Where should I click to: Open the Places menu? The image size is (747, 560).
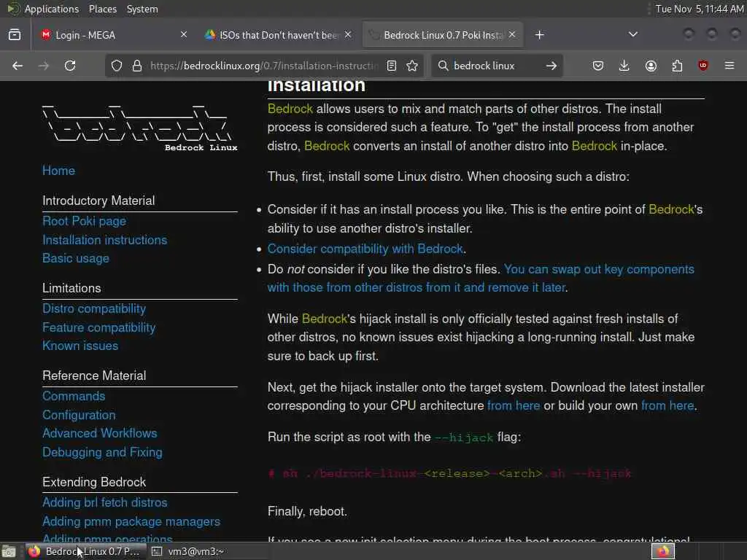[102, 9]
